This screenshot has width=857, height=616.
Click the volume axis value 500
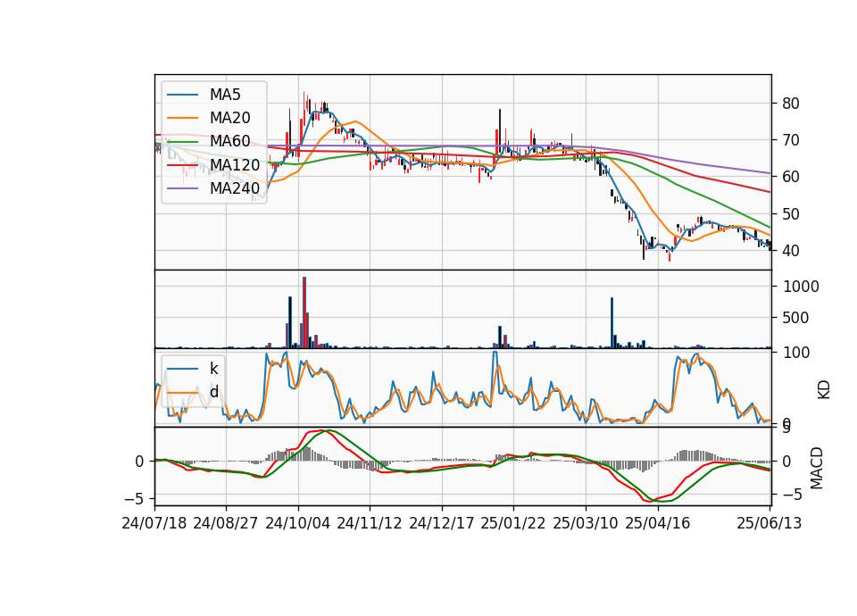tap(795, 318)
